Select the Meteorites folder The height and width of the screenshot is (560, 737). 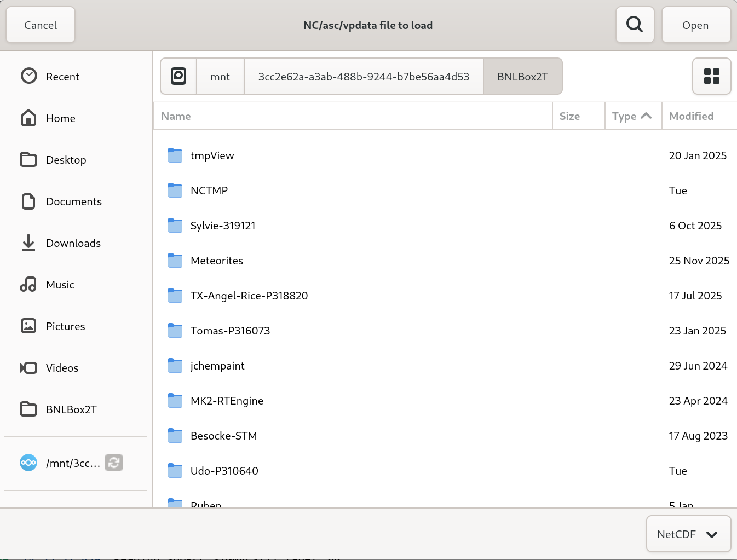(217, 261)
